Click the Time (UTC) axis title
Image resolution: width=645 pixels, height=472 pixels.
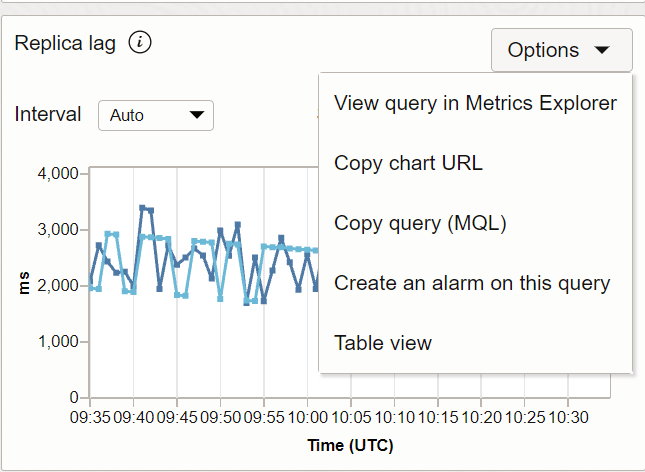tap(350, 444)
